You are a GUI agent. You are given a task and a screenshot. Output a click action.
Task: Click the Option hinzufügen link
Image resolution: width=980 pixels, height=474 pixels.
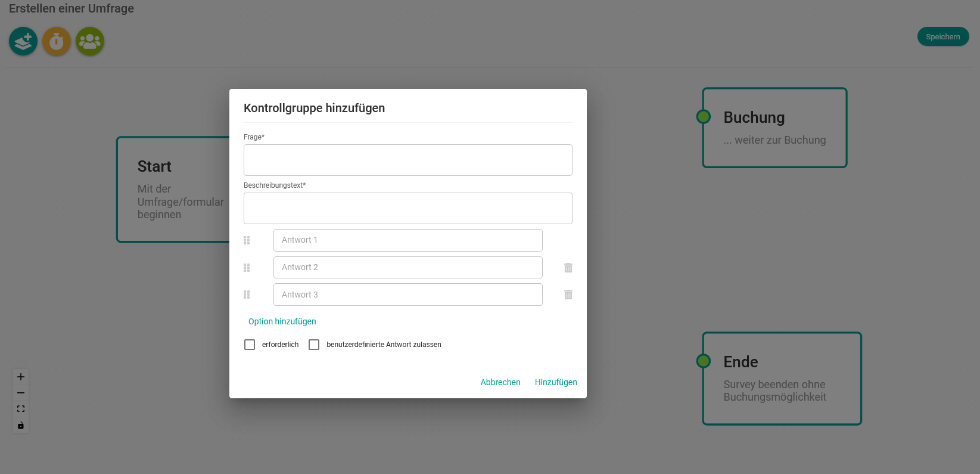(282, 321)
